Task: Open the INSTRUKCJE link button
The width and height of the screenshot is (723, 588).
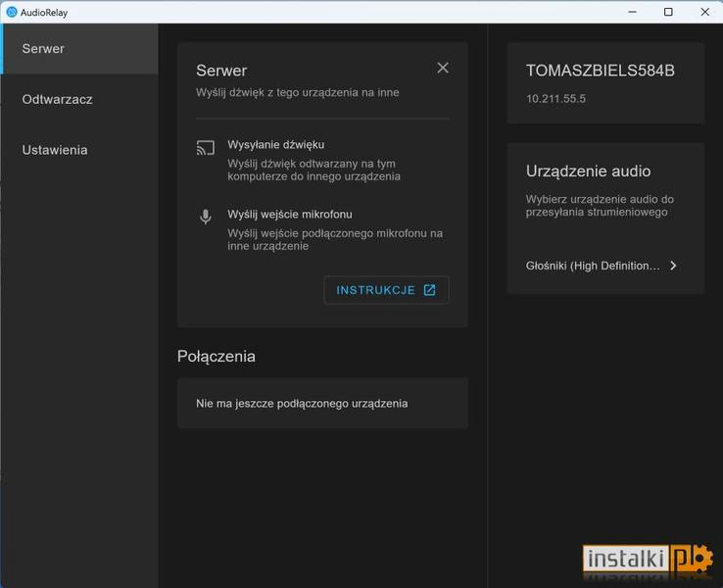Action: pos(386,290)
